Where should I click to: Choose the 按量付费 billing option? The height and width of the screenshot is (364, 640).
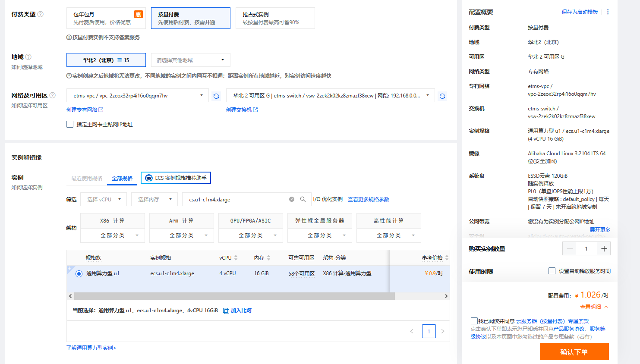[191, 18]
